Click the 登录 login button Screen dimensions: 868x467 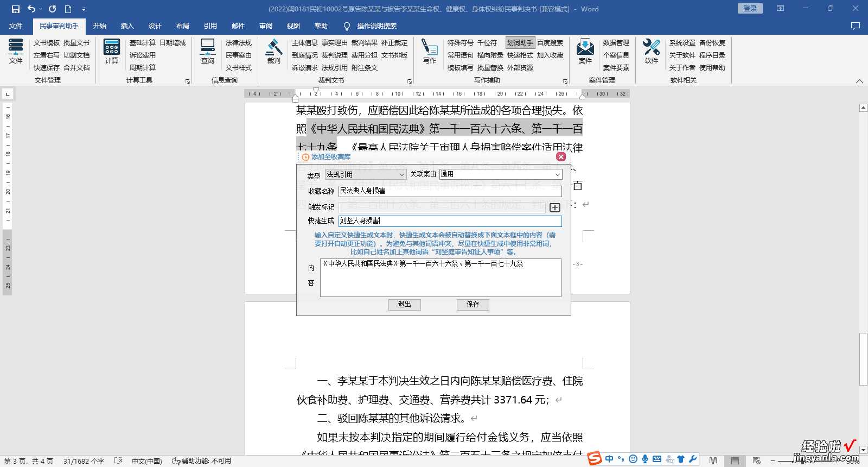750,9
